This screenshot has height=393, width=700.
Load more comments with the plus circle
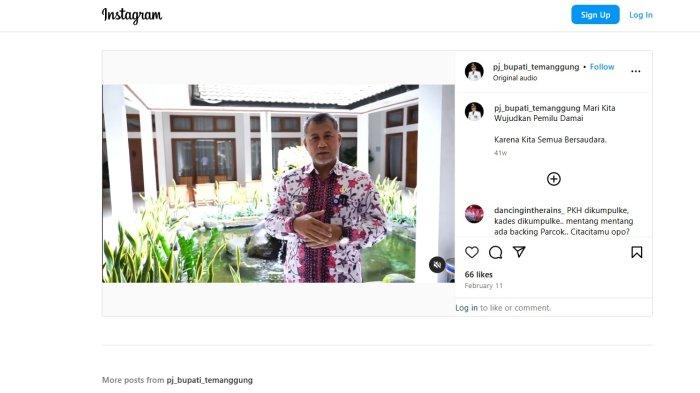[554, 179]
